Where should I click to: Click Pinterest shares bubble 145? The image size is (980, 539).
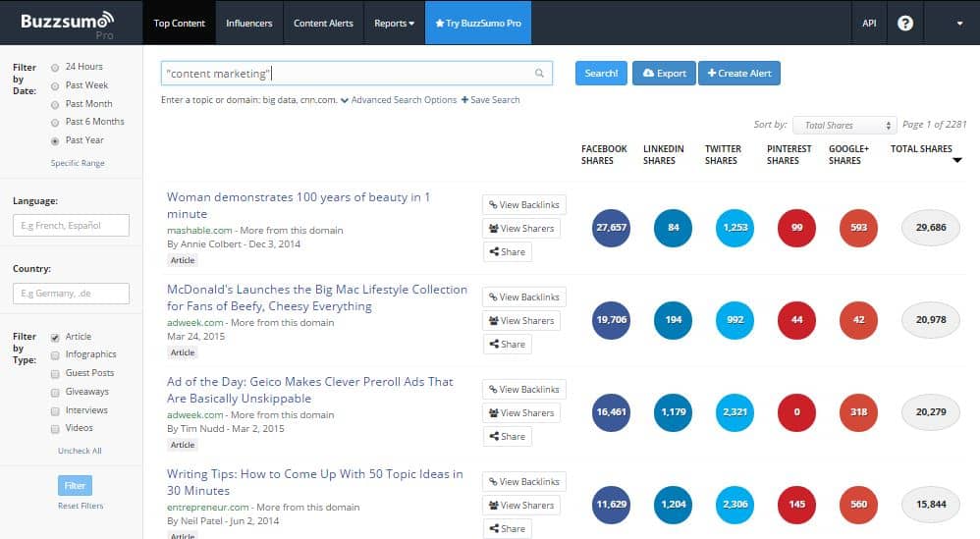click(x=797, y=505)
